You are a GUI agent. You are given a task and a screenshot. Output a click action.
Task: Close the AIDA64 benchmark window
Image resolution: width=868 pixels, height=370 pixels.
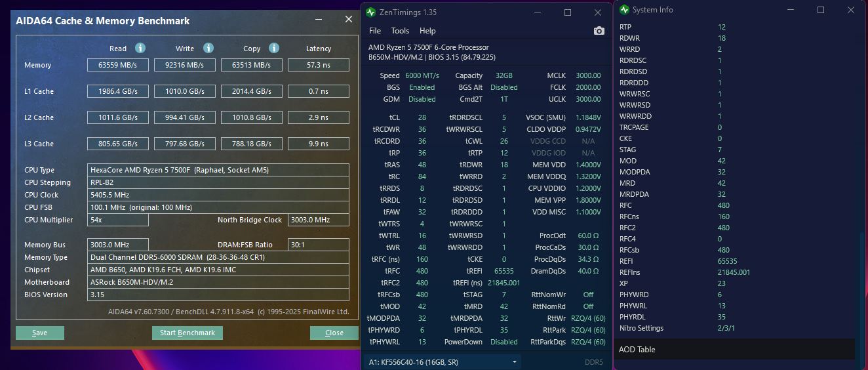(349, 20)
